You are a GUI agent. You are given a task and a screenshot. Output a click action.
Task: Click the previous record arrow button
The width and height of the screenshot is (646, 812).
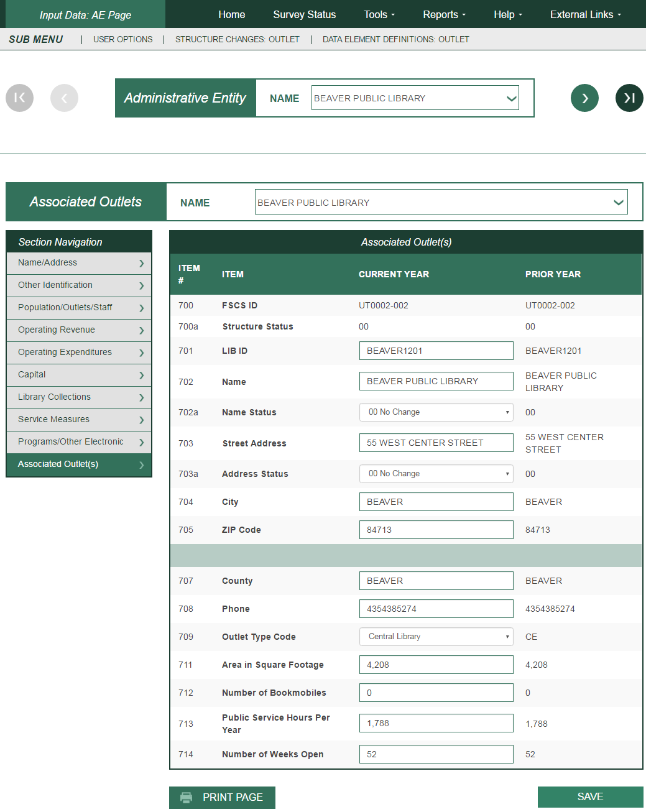pyautogui.click(x=64, y=98)
